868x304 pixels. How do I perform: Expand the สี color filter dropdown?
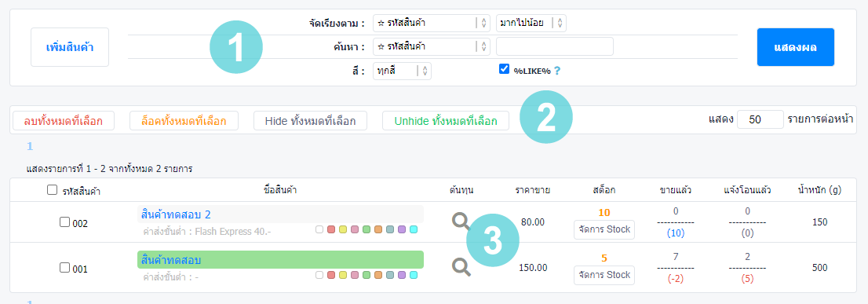coord(403,71)
